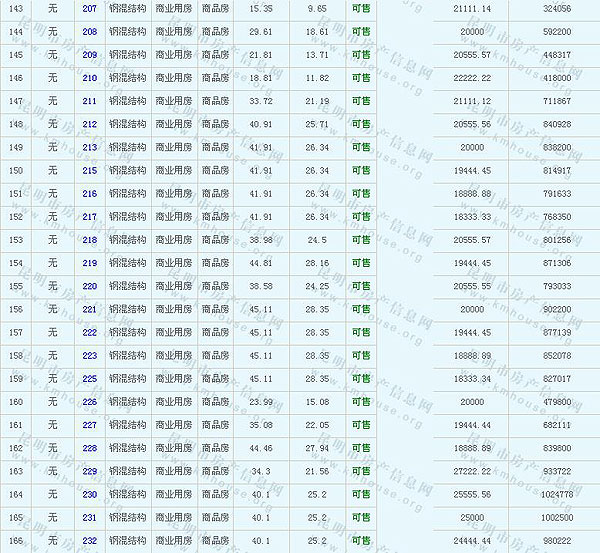Screen dimensions: 600x553
Task: Select 可售 status for row 164
Action: click(x=361, y=494)
